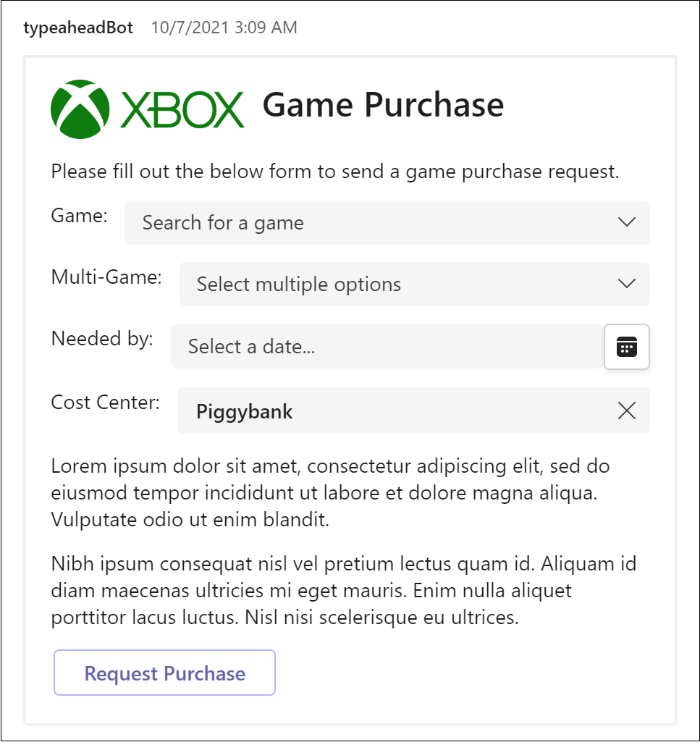The width and height of the screenshot is (700, 750).
Task: Click the XBOX wordmark text
Action: pyautogui.click(x=182, y=109)
